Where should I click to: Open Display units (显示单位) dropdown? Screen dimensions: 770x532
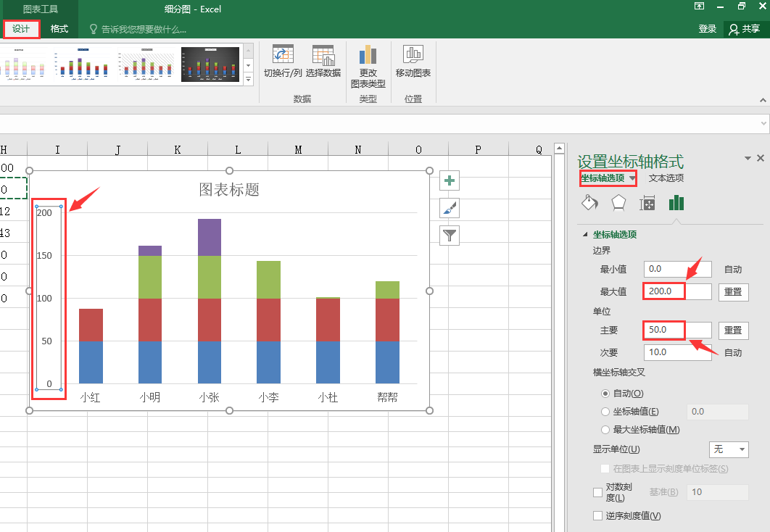[x=729, y=449]
